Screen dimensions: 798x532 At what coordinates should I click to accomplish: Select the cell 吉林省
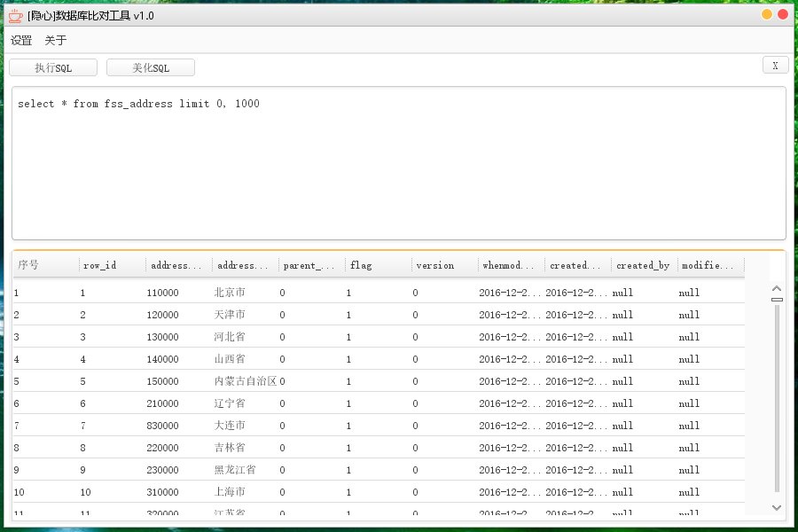pos(230,448)
